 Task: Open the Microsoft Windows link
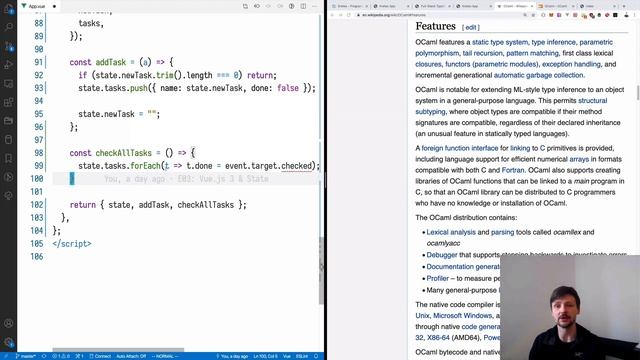462,316
